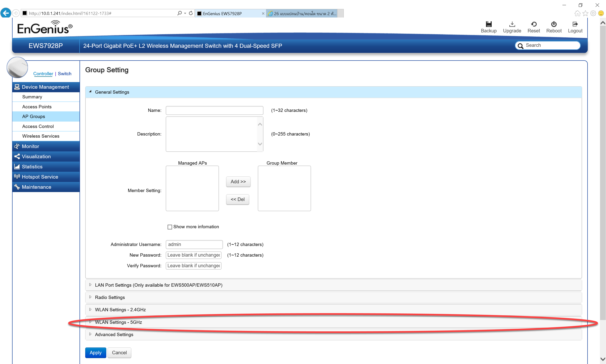Click page scrollbar down arrow
The image size is (606, 364).
(602, 359)
